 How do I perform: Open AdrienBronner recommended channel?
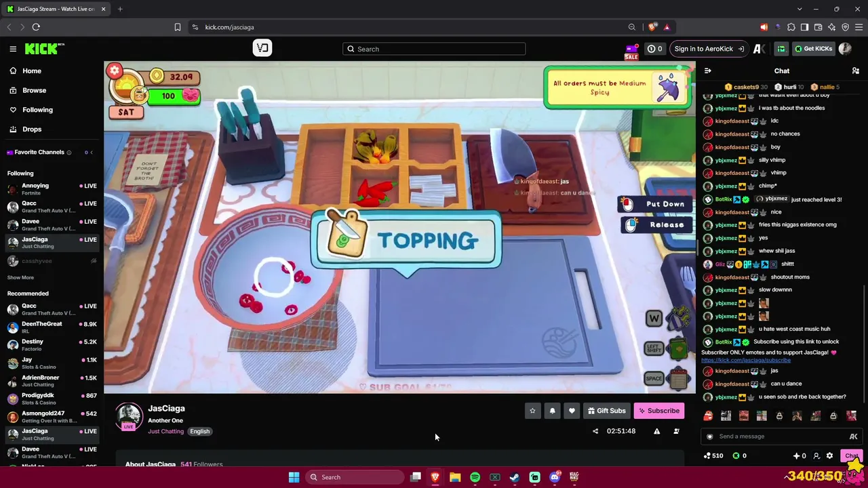(51, 381)
